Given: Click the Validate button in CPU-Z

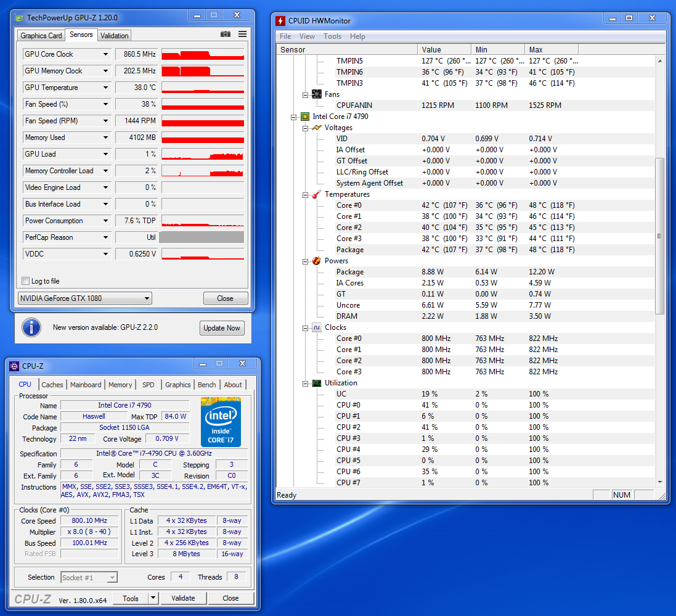Looking at the screenshot, I should point(183,598).
